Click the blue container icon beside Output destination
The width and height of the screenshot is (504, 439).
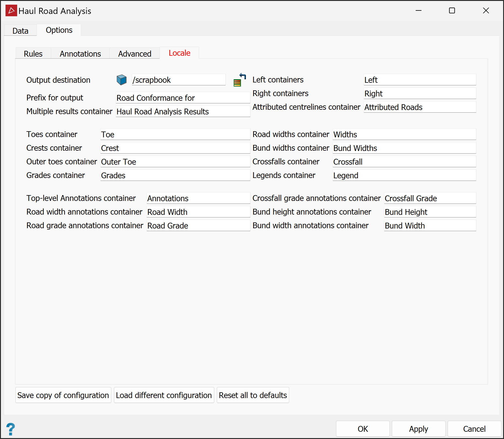(x=121, y=80)
